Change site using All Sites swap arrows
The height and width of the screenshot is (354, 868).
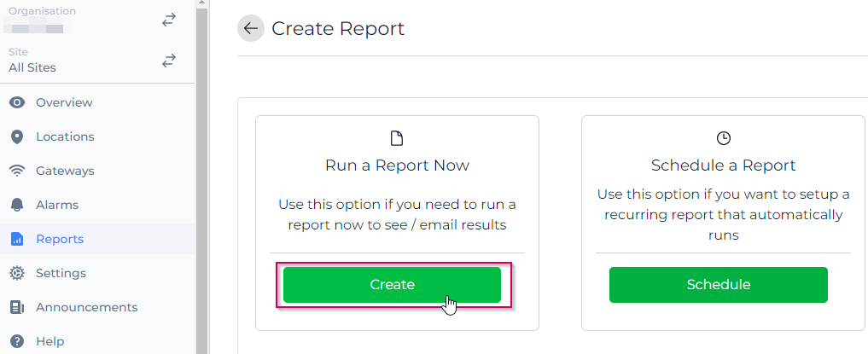(169, 61)
